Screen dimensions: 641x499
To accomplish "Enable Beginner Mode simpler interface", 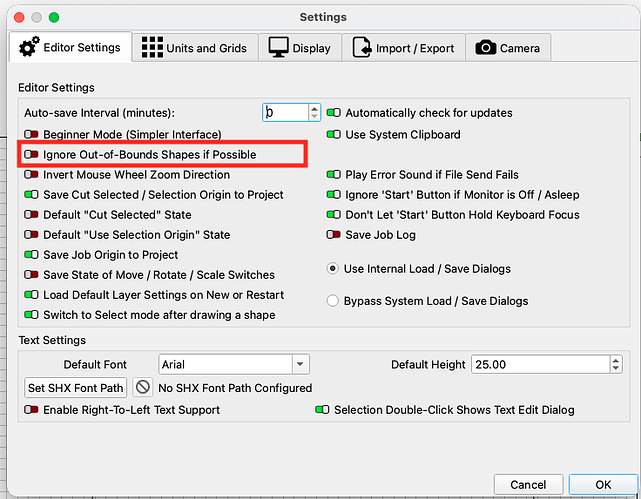I will point(32,134).
